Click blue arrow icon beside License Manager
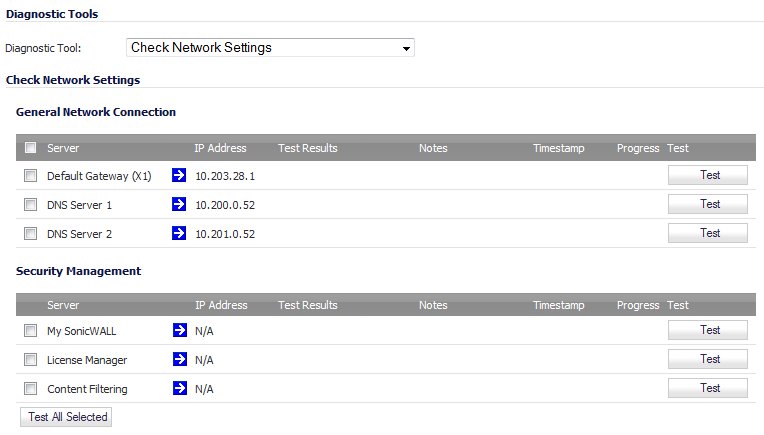764x435 pixels. coord(180,359)
